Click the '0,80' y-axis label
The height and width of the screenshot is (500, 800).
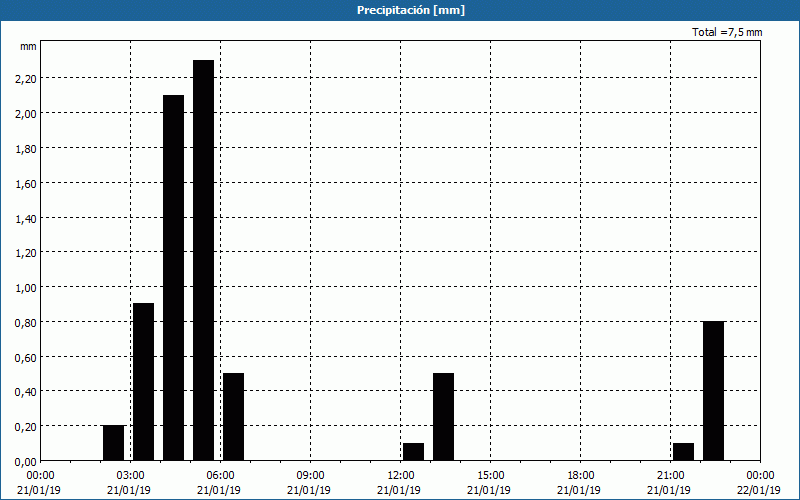[x=26, y=322]
